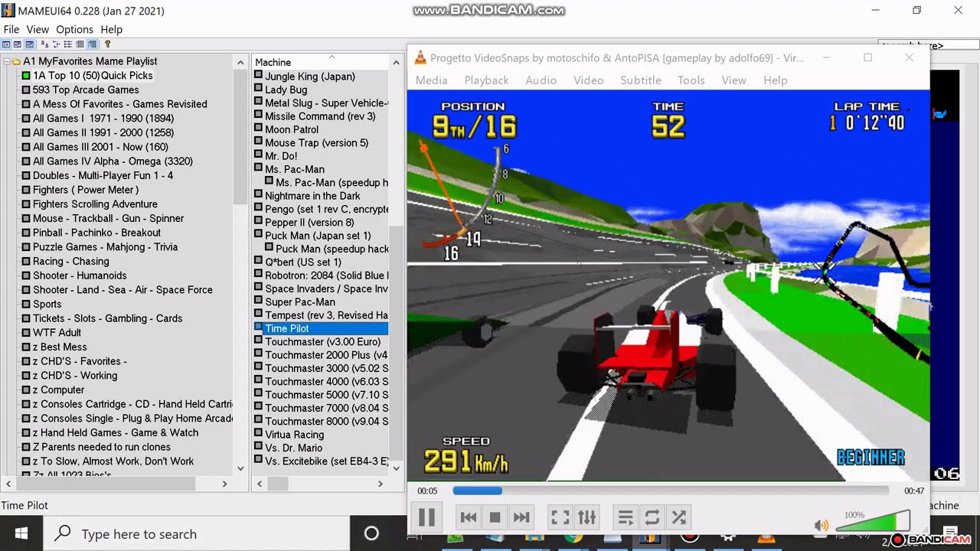Click the green icon beside 1A Top 10 Quick Picks

pyautogui.click(x=26, y=76)
